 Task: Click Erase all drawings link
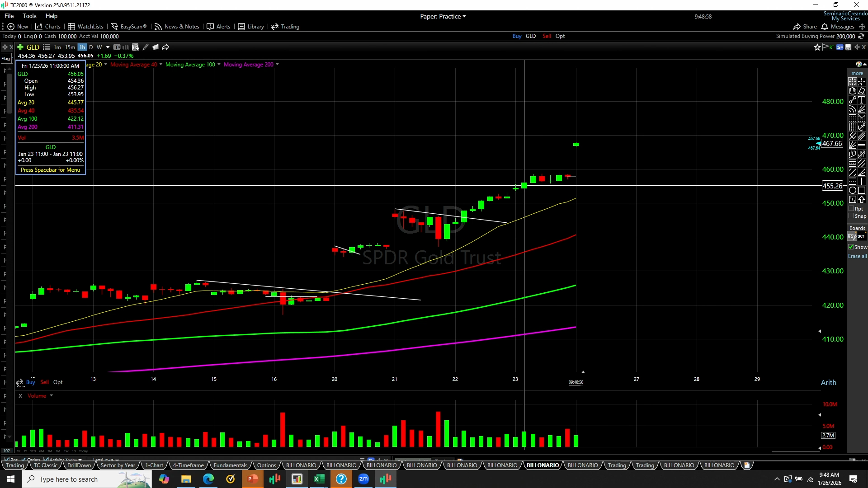point(857,256)
